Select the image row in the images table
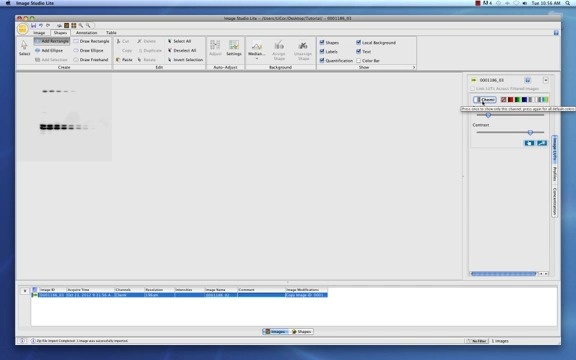576x360 pixels. tap(183, 295)
